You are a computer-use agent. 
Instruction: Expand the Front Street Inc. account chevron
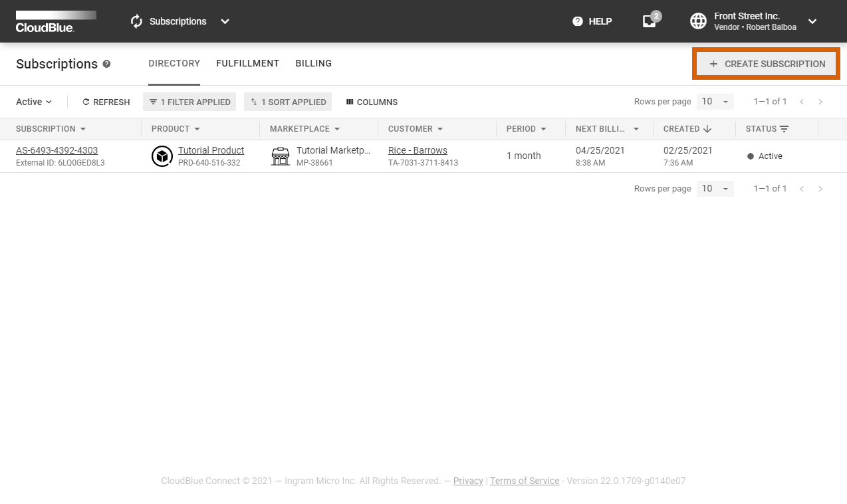[812, 21]
